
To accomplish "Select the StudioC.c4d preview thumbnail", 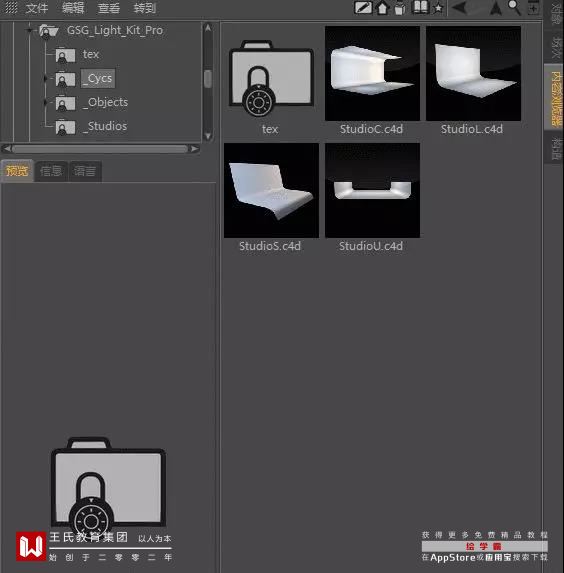I will [372, 73].
